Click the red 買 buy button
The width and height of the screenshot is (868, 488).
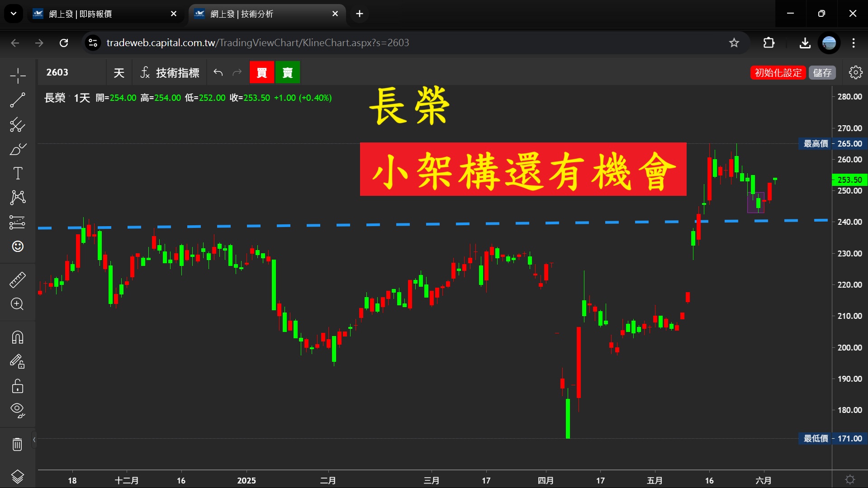[262, 72]
